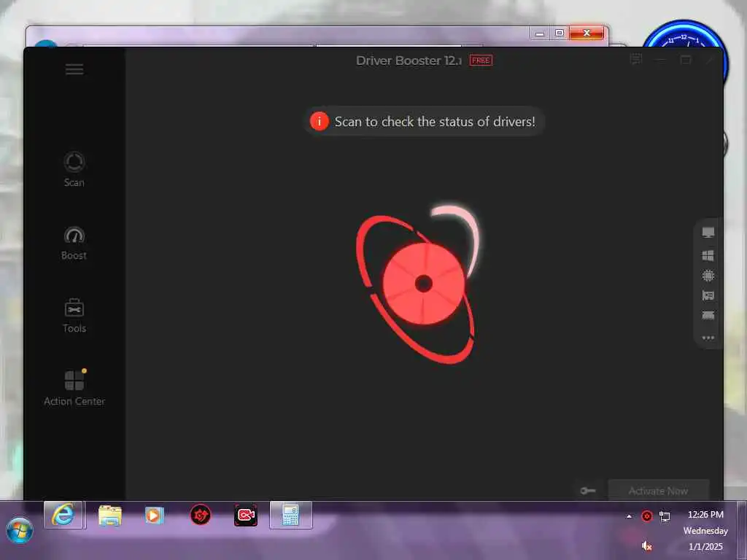Select the Scan sidebar item
Screen dimensions: 747x560
pos(74,169)
